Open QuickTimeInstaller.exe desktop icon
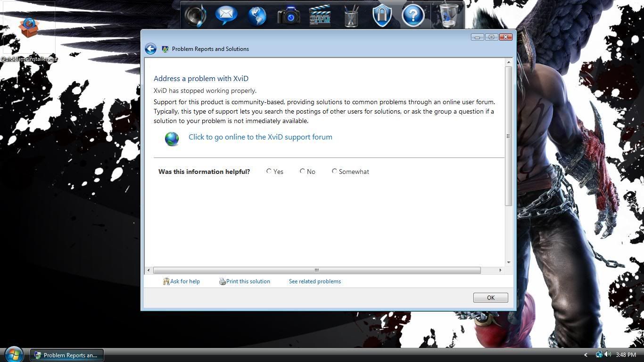Screen dimensions: 644x362 pos(29,32)
